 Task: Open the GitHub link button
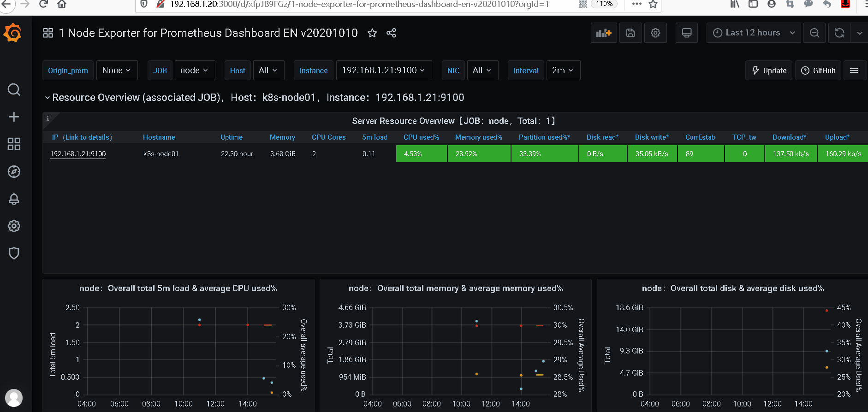click(818, 71)
